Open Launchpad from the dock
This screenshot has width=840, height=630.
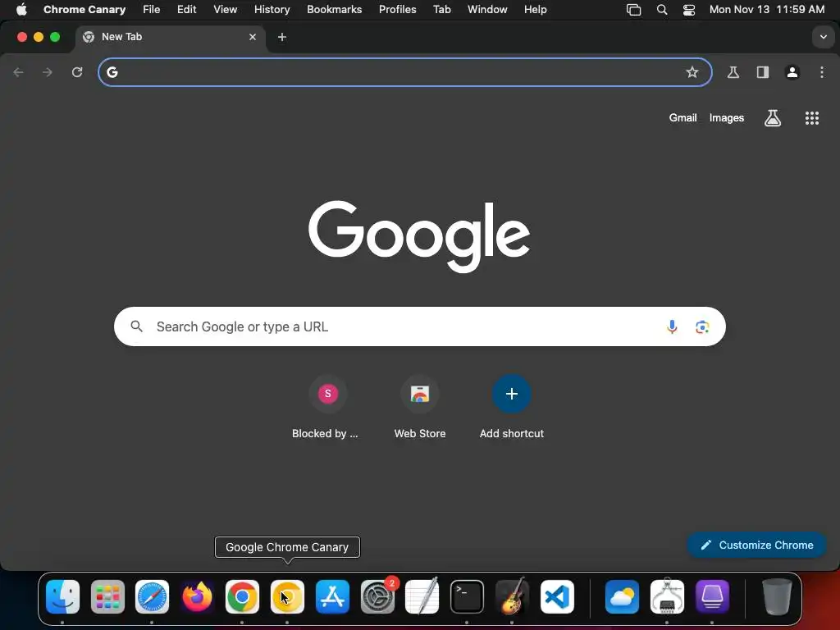coord(107,596)
